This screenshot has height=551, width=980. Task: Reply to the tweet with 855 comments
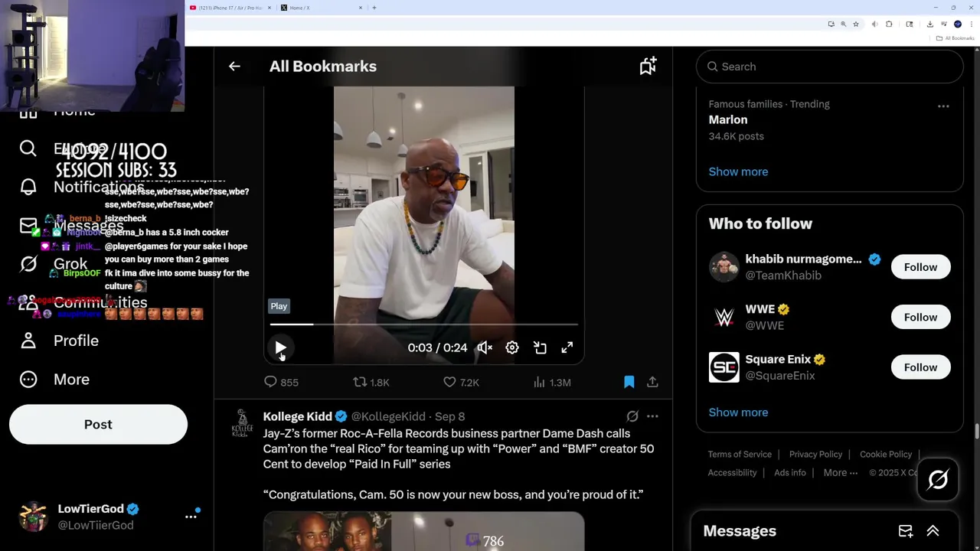(x=280, y=382)
